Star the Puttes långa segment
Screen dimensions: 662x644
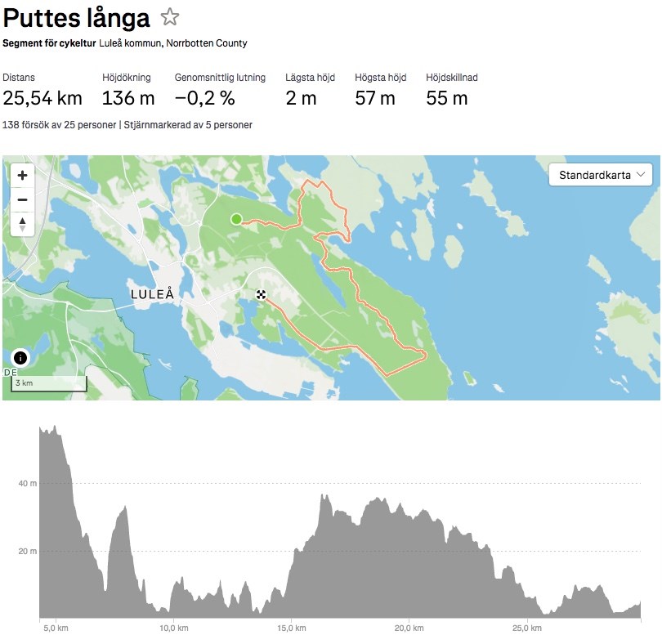click(x=170, y=17)
